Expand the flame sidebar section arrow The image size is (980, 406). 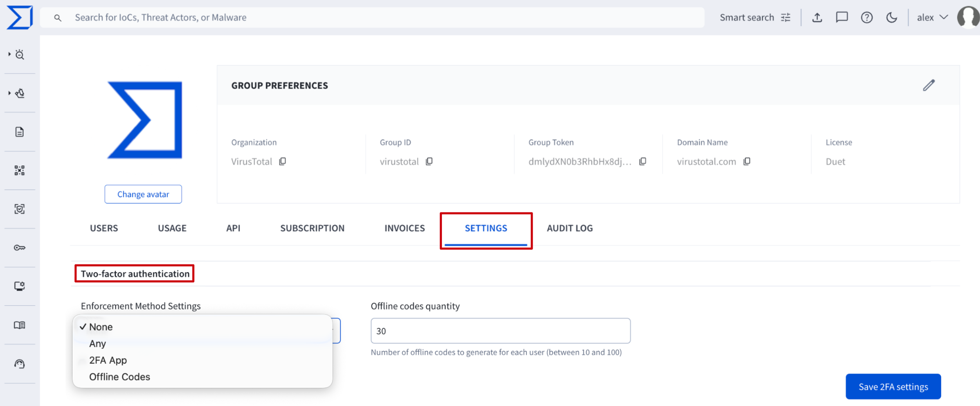(9, 93)
